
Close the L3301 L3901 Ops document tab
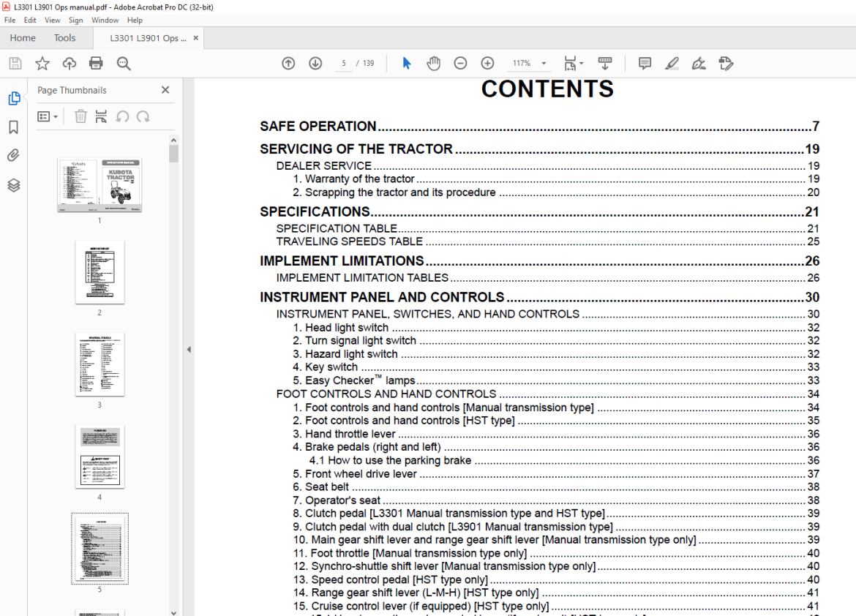(196, 38)
